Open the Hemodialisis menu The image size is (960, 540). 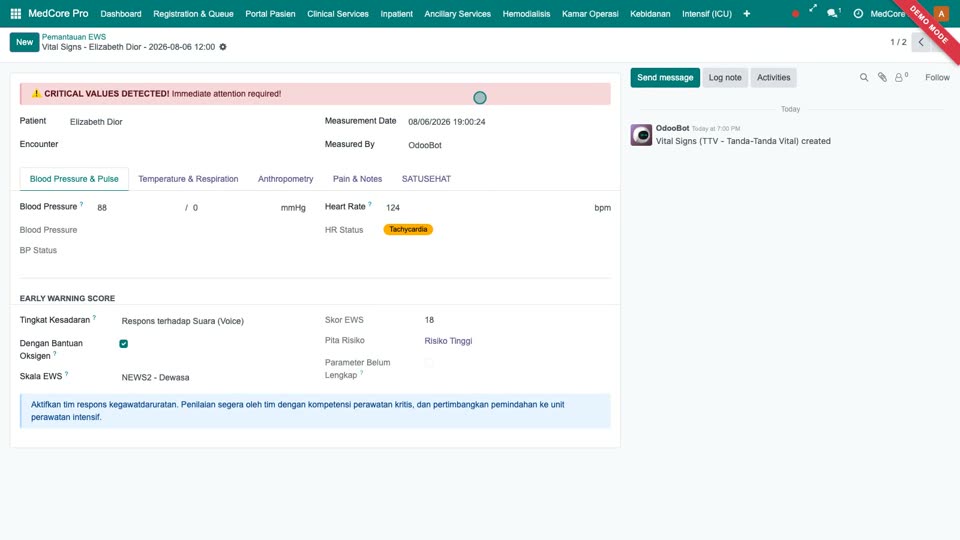click(x=527, y=13)
